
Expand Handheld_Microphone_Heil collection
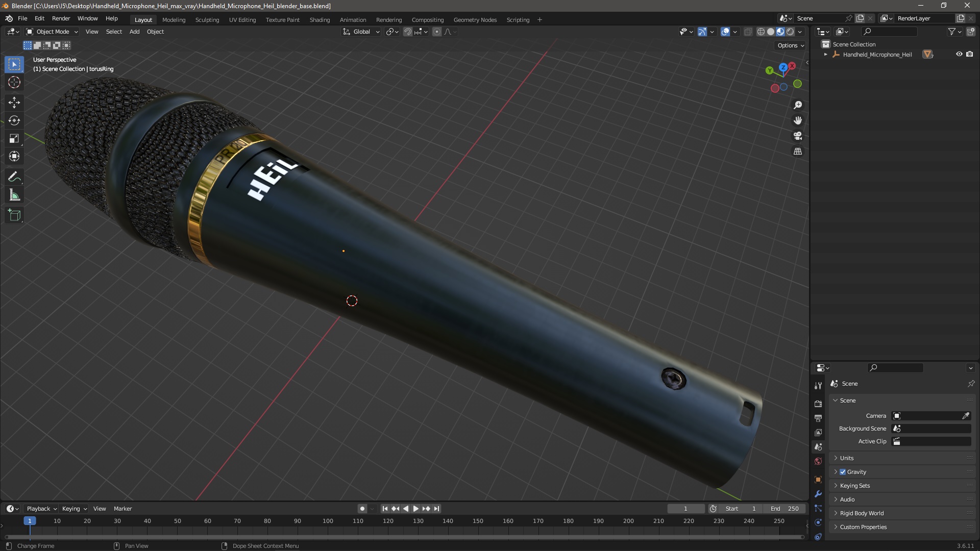point(826,55)
